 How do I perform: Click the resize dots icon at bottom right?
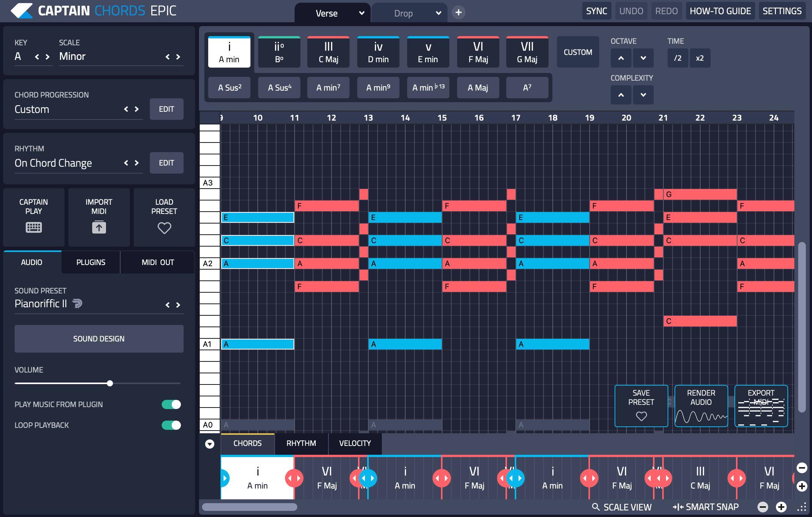(x=802, y=507)
